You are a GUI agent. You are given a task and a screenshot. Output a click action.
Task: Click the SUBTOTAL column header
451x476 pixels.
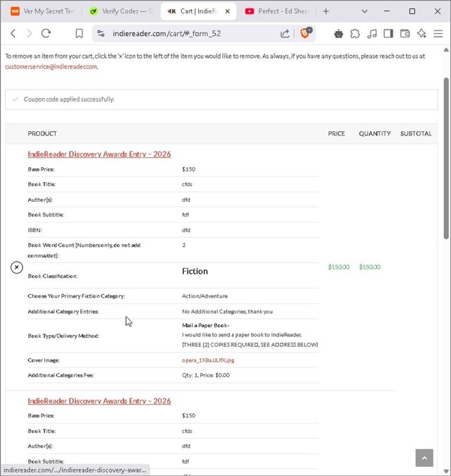tap(416, 133)
